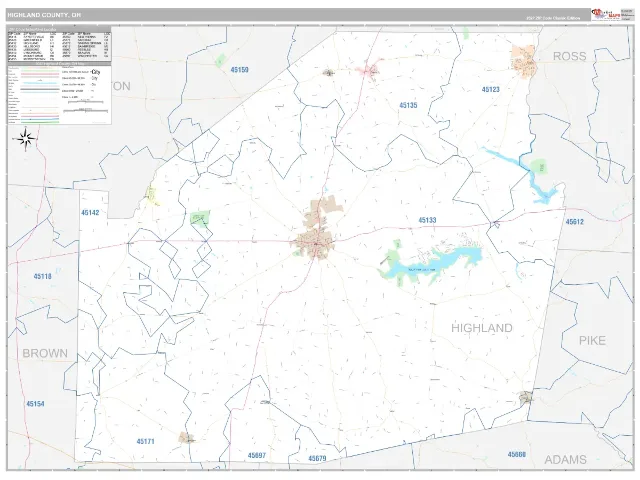The image size is (640, 480).
Task: Click the green line swatch at legend bottom
Action: (40, 122)
